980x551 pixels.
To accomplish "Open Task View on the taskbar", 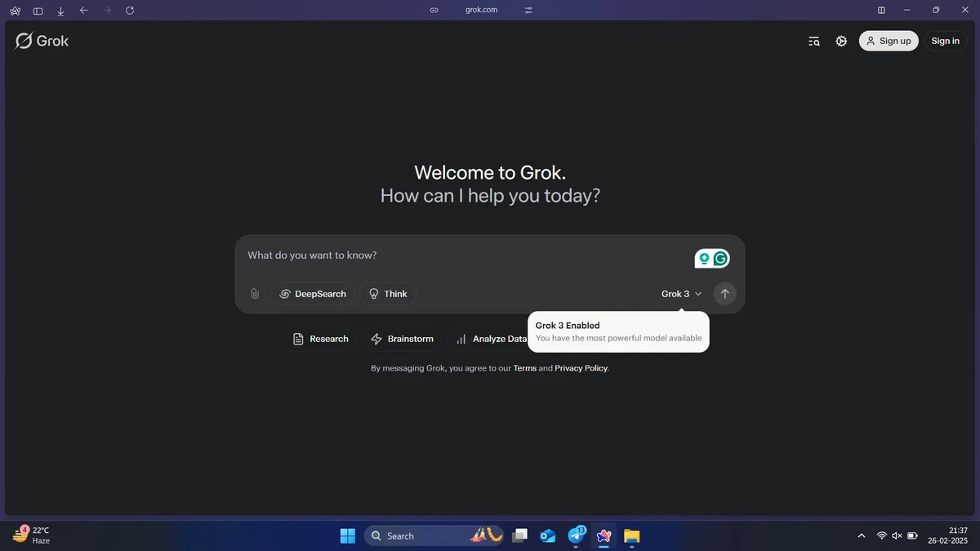I will coord(519,535).
